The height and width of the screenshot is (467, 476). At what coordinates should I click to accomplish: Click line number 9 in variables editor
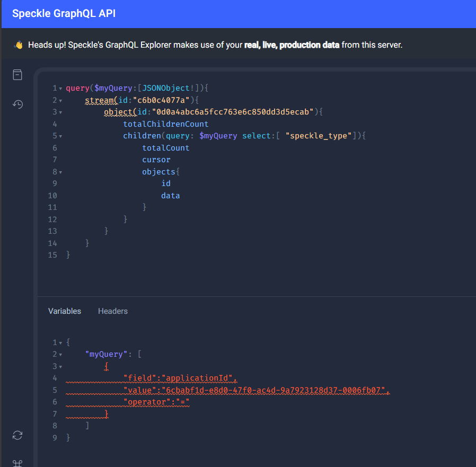coord(55,437)
